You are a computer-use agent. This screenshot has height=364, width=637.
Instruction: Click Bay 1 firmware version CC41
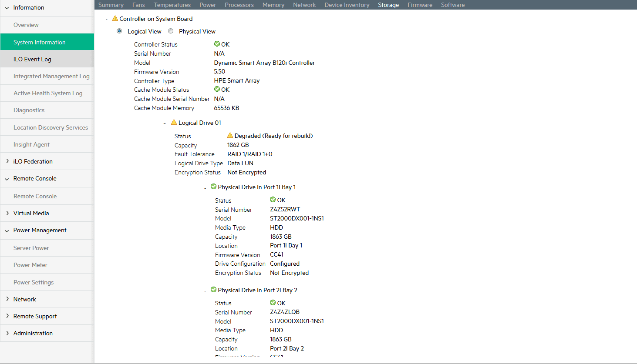tap(276, 254)
